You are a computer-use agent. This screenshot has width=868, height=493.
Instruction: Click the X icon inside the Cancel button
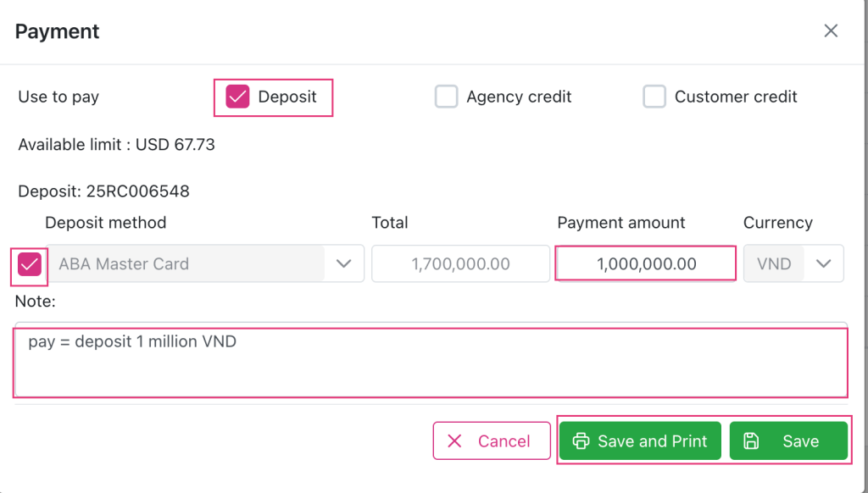click(455, 441)
